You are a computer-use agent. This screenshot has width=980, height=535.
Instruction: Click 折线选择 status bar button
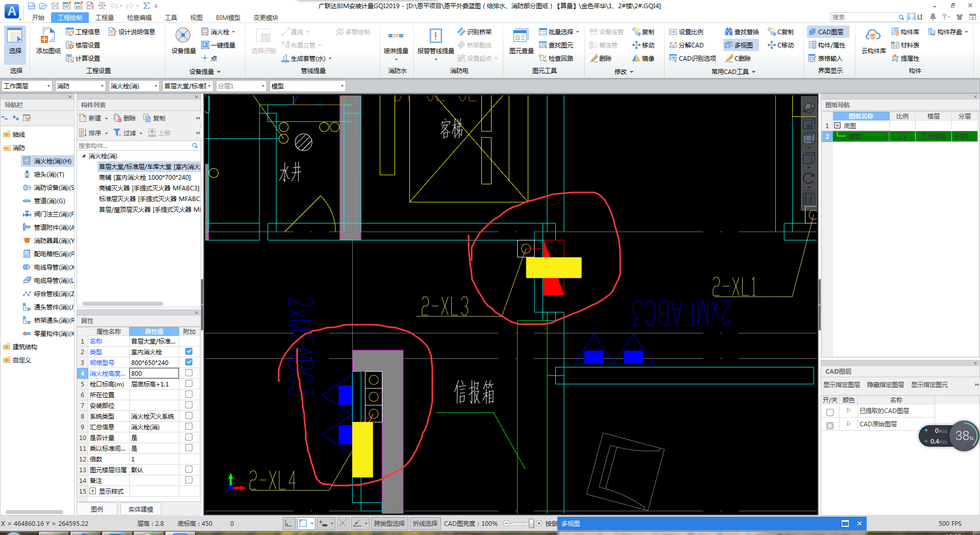coord(425,523)
